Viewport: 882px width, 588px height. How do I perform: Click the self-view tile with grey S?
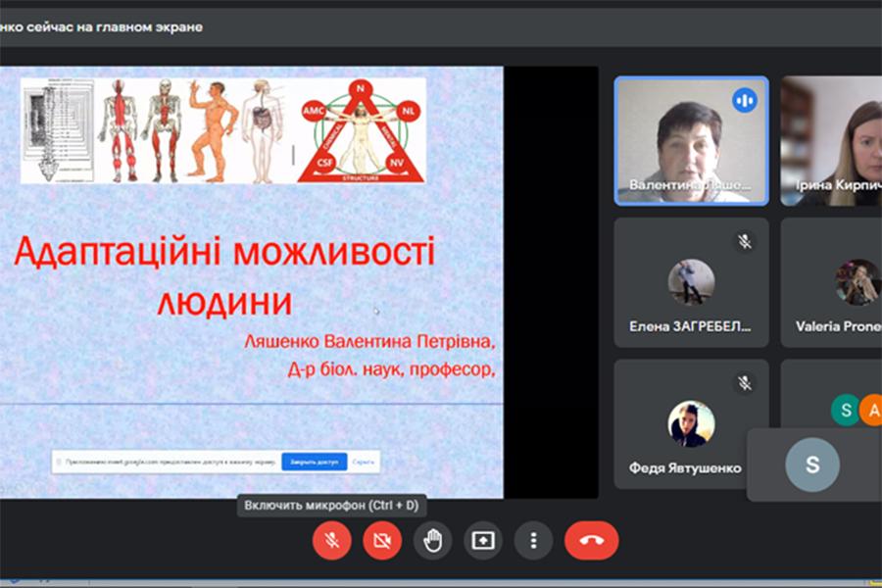tap(812, 465)
